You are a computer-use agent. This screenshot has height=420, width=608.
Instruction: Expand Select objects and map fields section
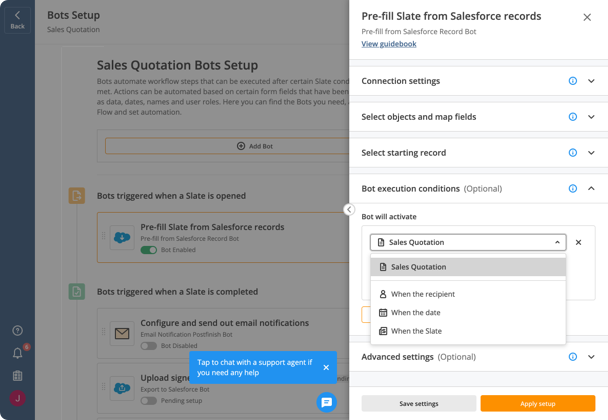[x=591, y=117]
